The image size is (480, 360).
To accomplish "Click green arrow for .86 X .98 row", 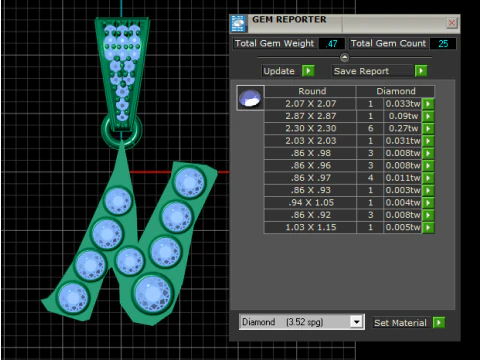I will pyautogui.click(x=428, y=153).
